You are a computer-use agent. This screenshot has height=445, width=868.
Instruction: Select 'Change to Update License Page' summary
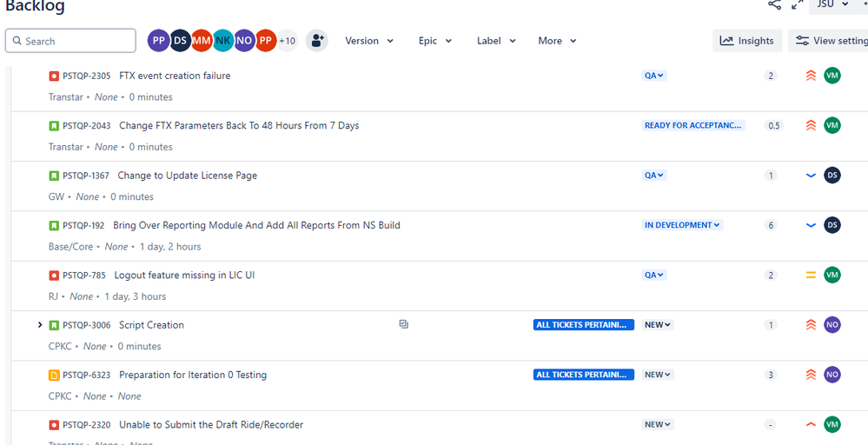pyautogui.click(x=188, y=176)
